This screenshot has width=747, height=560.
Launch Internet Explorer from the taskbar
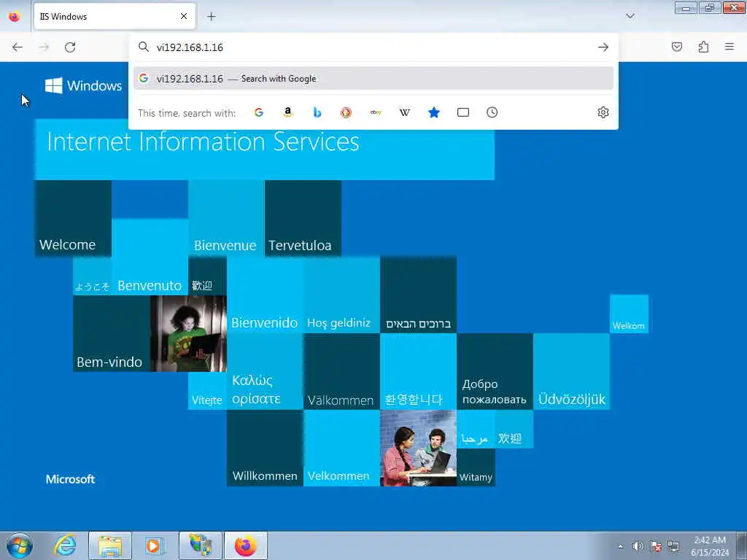(65, 545)
